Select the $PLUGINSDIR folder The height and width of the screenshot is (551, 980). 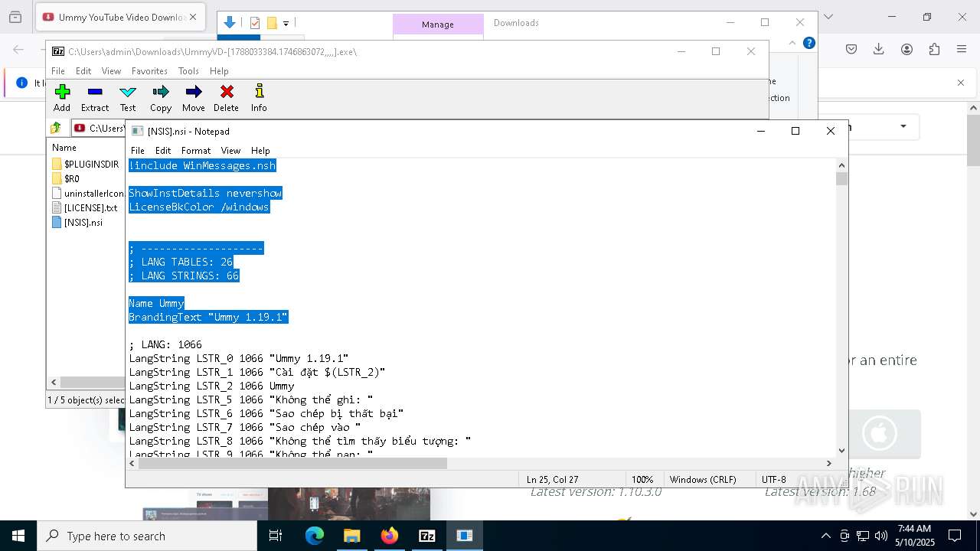click(x=85, y=164)
